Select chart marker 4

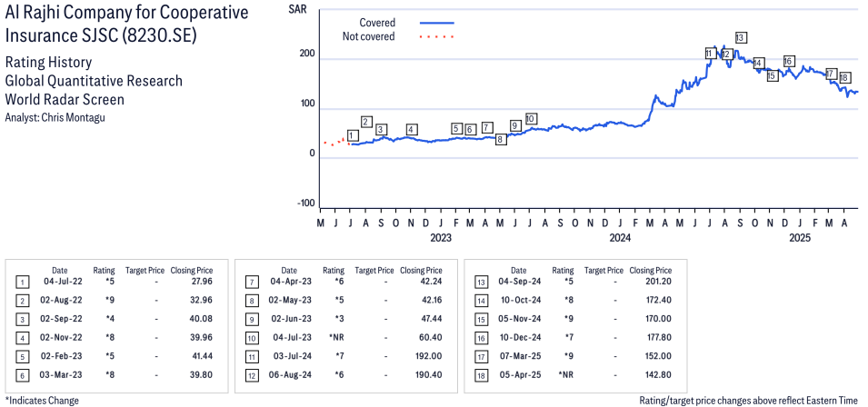click(411, 129)
